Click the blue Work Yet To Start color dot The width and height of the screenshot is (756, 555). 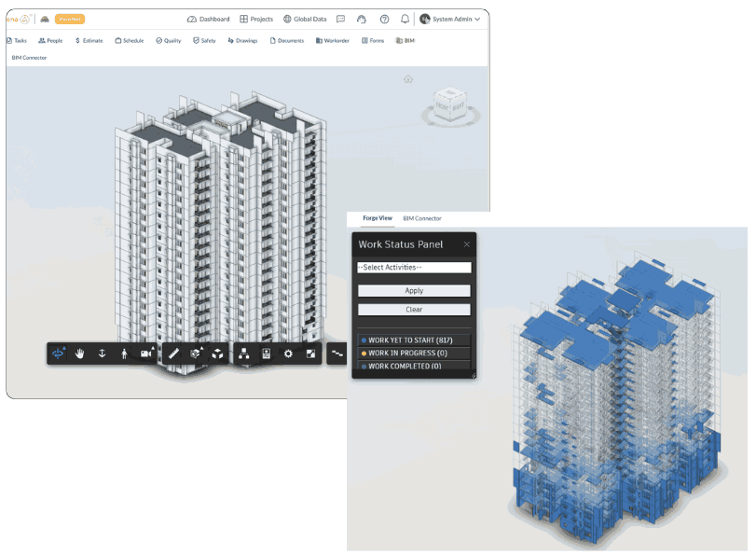[x=364, y=340]
